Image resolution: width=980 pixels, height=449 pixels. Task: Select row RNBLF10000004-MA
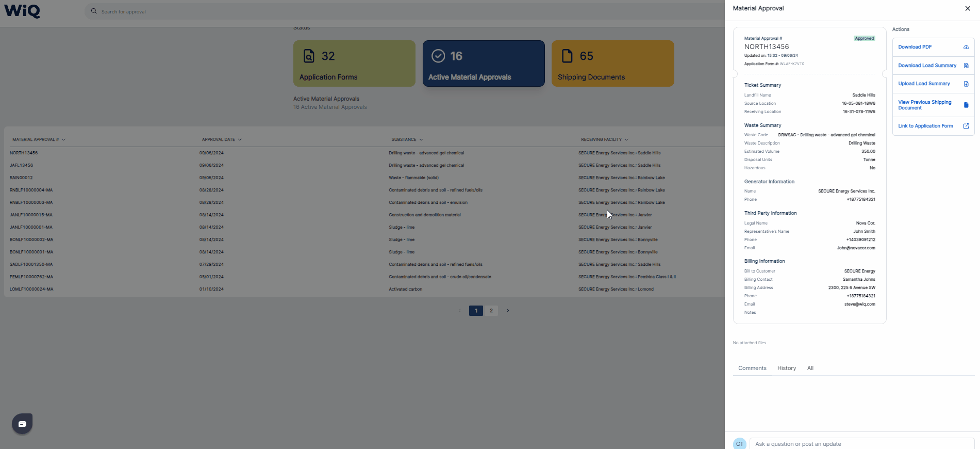[x=364, y=190]
